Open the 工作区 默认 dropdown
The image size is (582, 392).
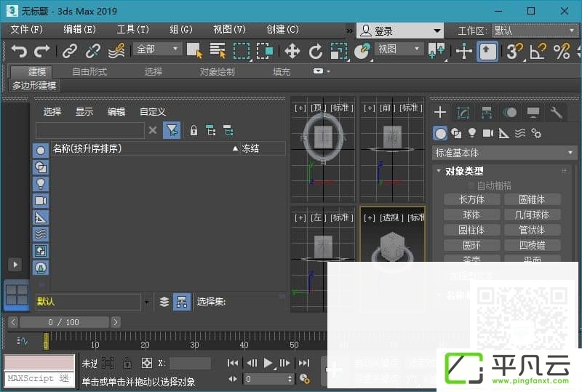(x=535, y=31)
